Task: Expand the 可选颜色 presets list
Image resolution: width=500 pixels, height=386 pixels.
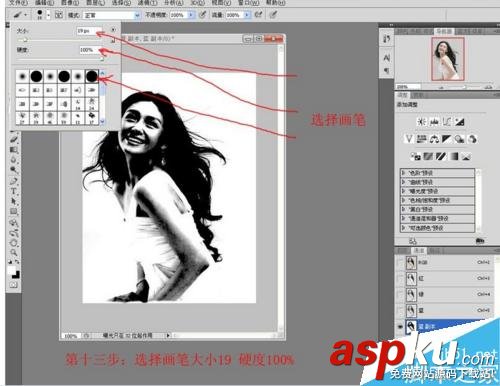Action: (404, 228)
